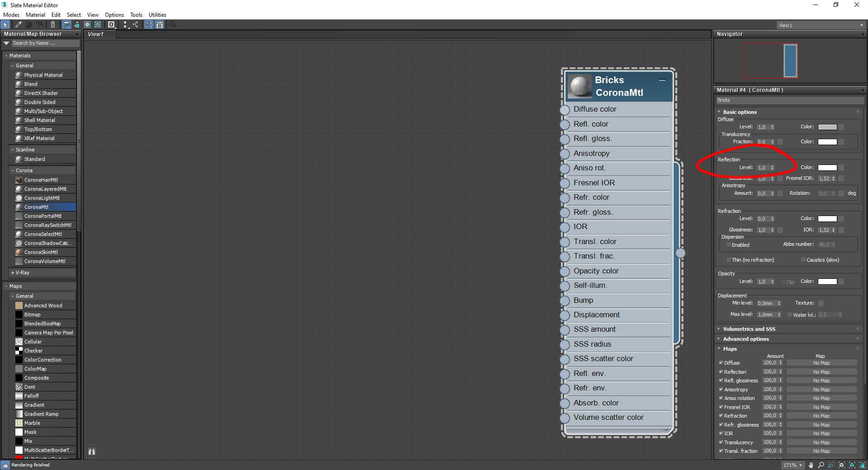This screenshot has width=868, height=470.
Task: Click the Show Background in Preview icon
Action: 98,25
